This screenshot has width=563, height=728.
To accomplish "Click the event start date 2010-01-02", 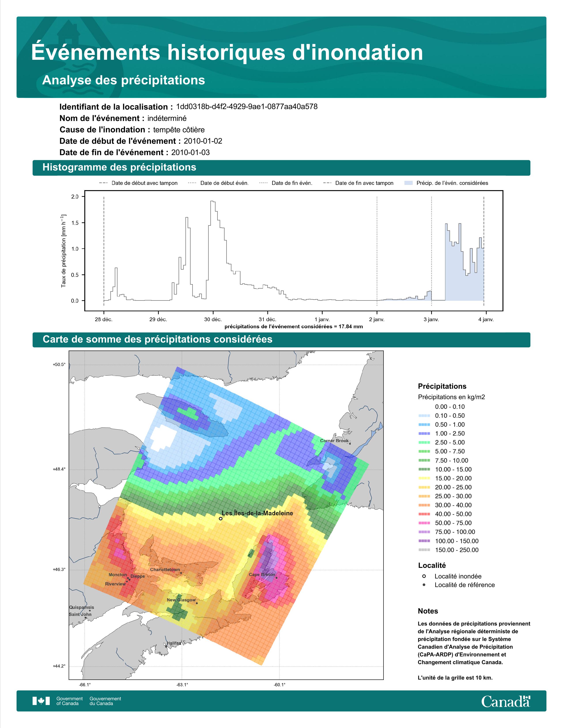I will coord(203,141).
